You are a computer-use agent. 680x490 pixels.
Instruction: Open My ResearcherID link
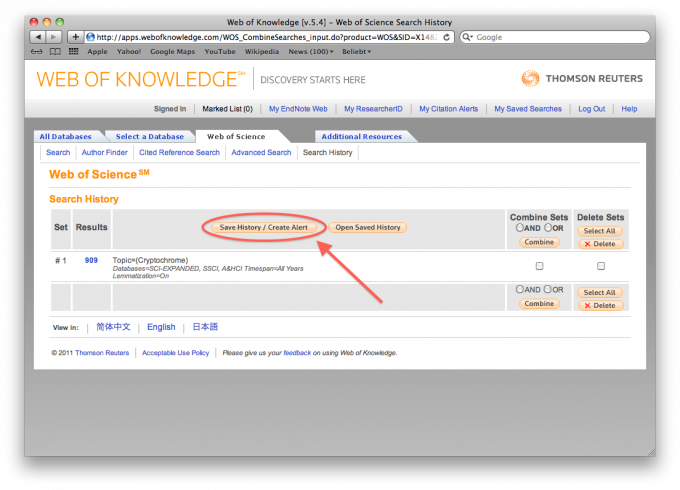click(x=373, y=109)
